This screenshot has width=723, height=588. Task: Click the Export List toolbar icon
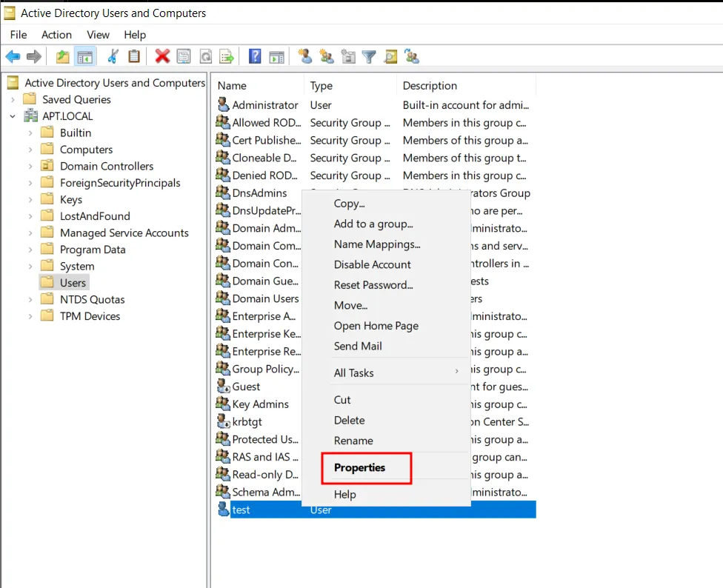227,57
